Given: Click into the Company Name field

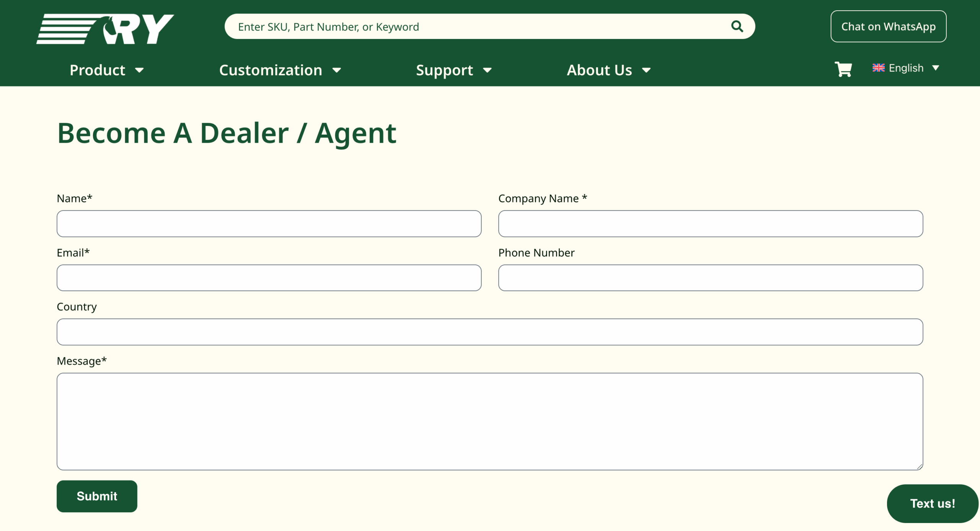Looking at the screenshot, I should coord(710,224).
